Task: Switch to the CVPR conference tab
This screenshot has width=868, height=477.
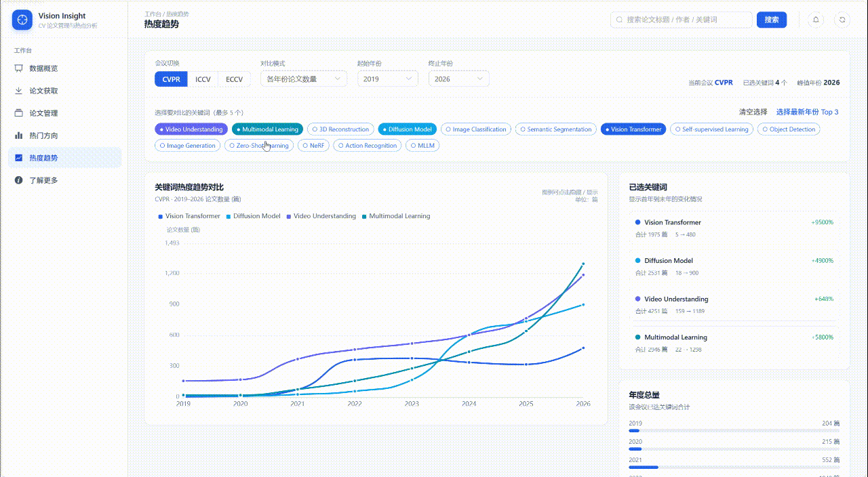Action: click(171, 79)
